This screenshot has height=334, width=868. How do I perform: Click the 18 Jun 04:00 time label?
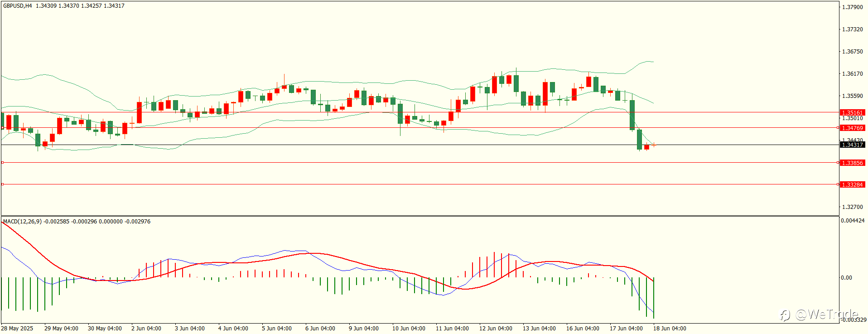(x=670, y=329)
